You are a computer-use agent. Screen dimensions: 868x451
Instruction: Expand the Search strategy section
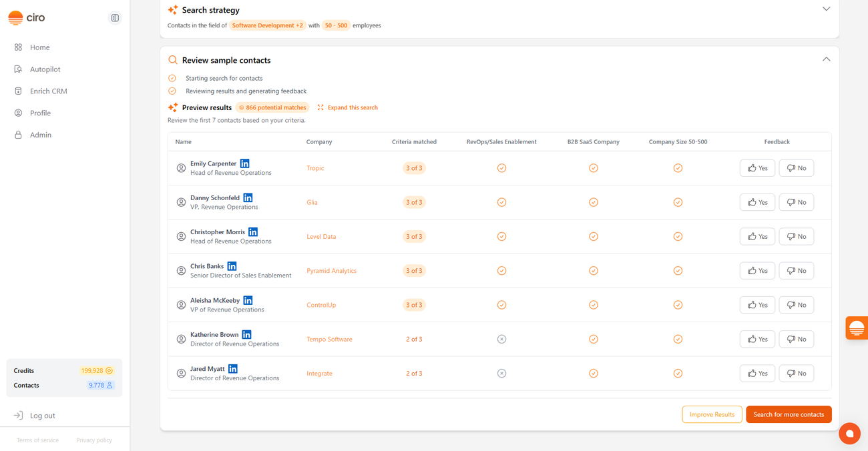pyautogui.click(x=826, y=9)
